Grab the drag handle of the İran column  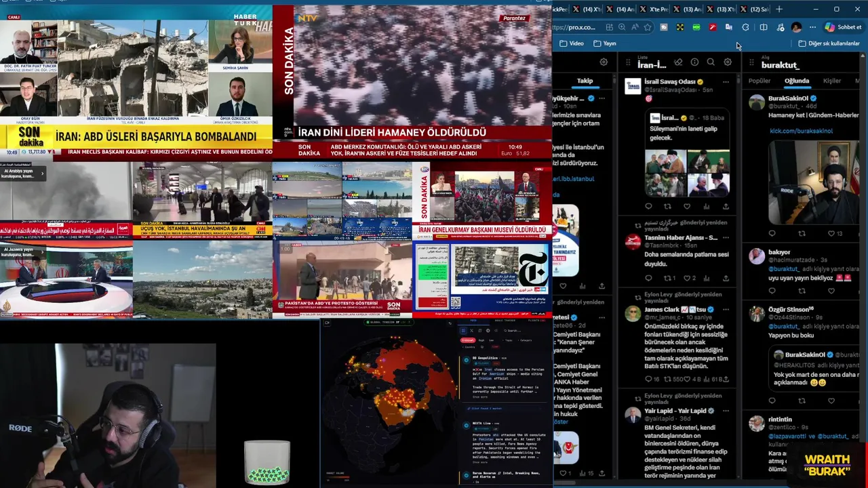point(628,63)
